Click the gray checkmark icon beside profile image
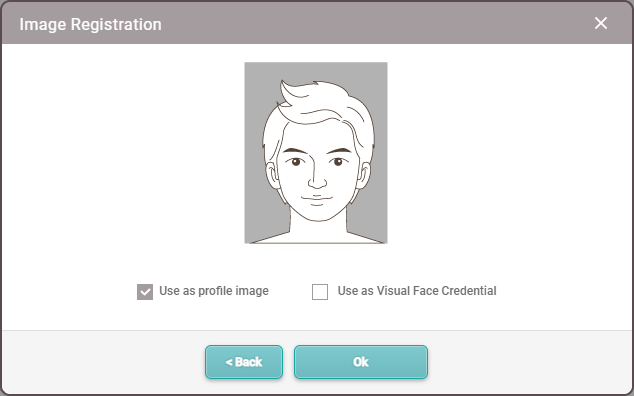 (145, 292)
